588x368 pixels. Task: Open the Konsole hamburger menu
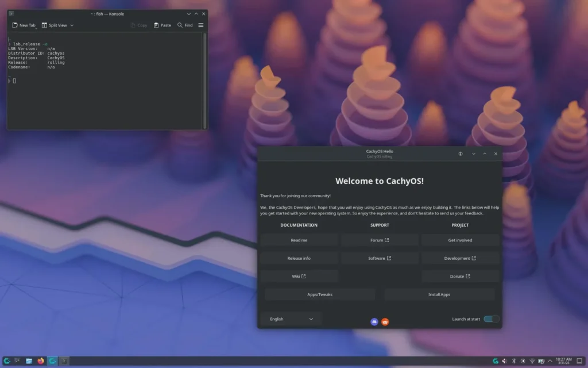[x=200, y=25]
